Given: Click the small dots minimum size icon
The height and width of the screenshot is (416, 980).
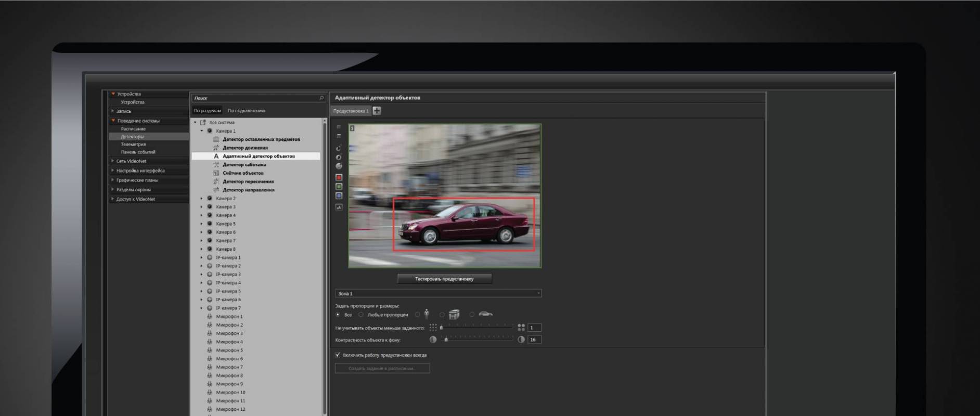Looking at the screenshot, I should coord(433,327).
